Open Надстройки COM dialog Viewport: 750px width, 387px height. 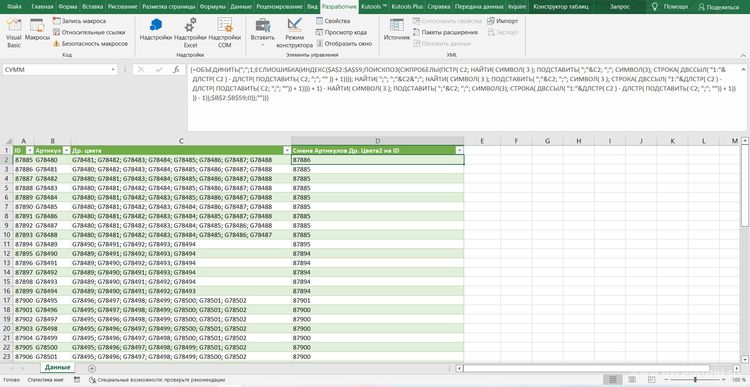224,33
